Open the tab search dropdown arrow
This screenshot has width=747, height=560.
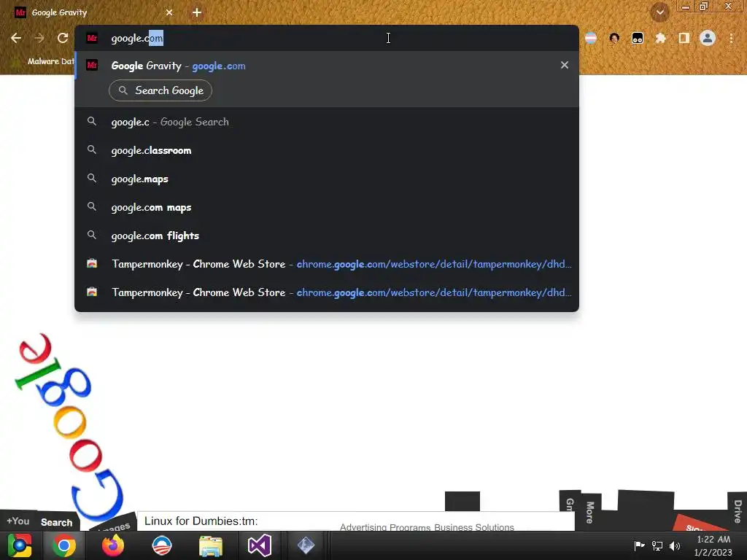(x=659, y=12)
